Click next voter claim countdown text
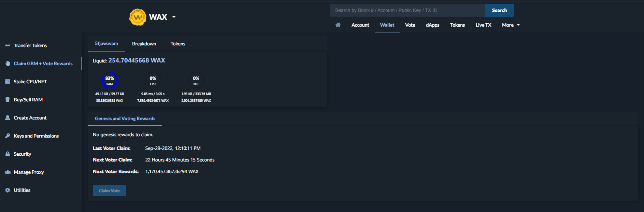The height and width of the screenshot is (212, 644). click(x=180, y=160)
